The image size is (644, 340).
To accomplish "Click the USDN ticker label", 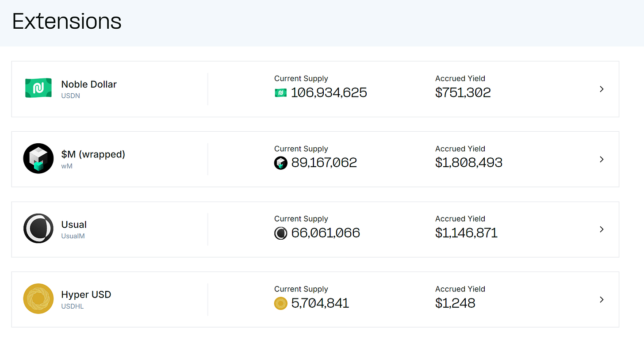I will pyautogui.click(x=71, y=96).
